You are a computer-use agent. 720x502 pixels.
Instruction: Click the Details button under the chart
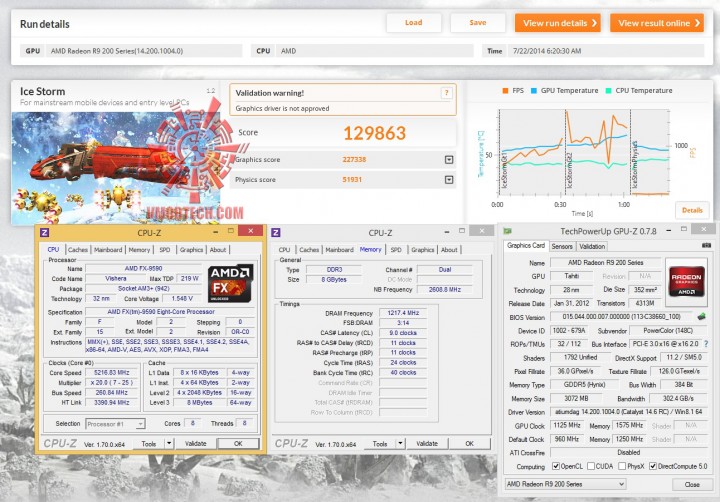pyautogui.click(x=692, y=210)
